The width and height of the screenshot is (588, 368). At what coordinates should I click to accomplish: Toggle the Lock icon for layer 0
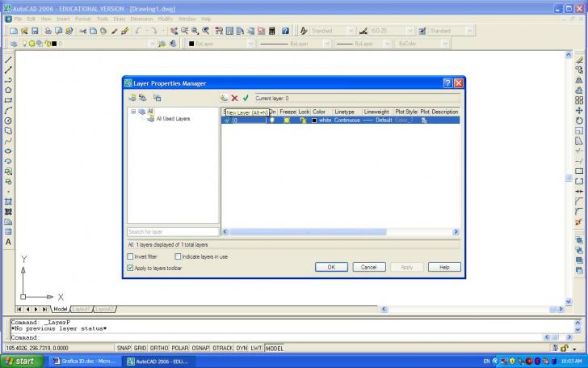[303, 121]
